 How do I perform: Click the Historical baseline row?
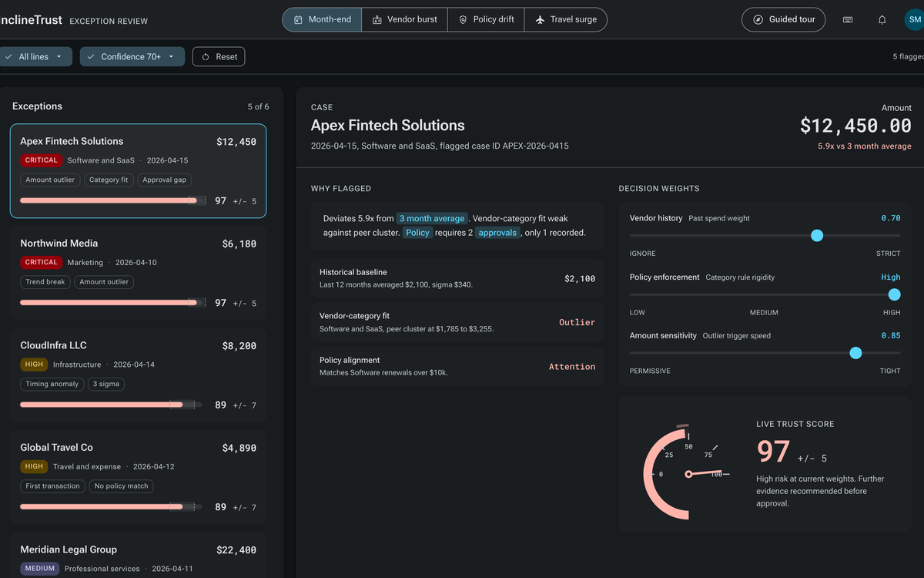pos(459,278)
